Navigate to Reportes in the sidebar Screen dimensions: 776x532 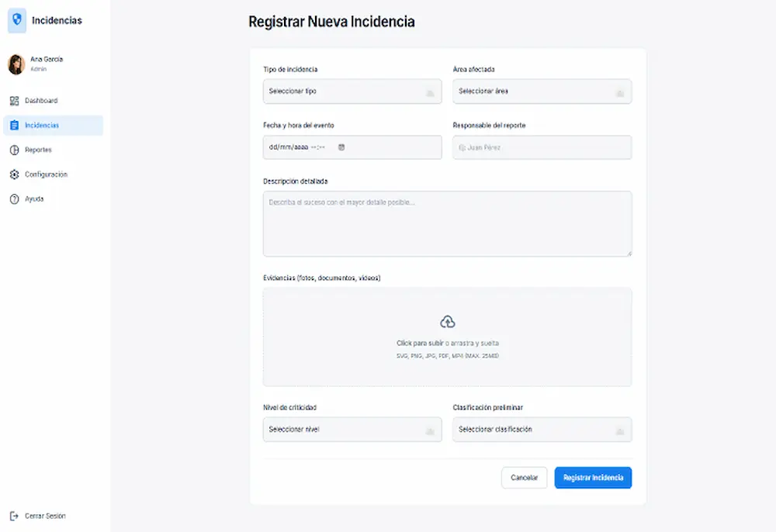click(37, 150)
